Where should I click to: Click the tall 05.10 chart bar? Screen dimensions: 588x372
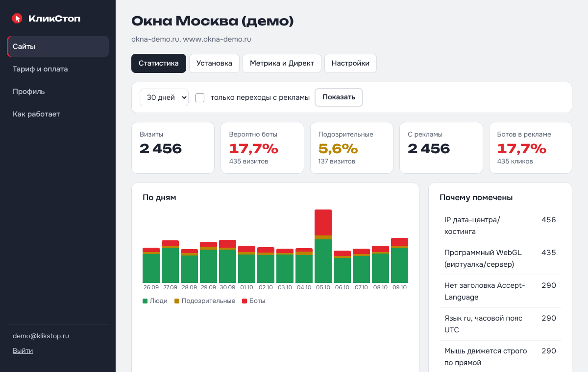pyautogui.click(x=323, y=246)
